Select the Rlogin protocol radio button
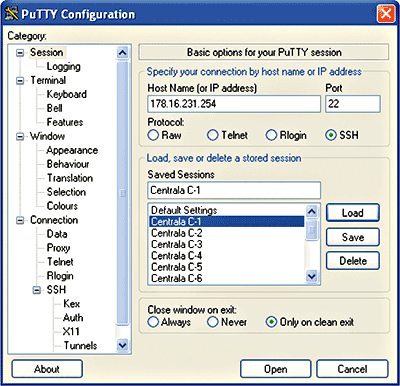The image size is (400, 386). click(271, 135)
